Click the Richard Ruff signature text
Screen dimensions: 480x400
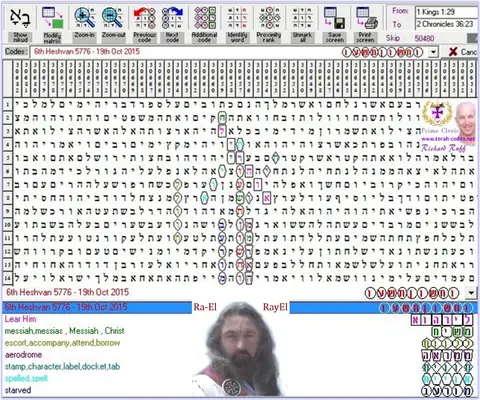coord(443,148)
